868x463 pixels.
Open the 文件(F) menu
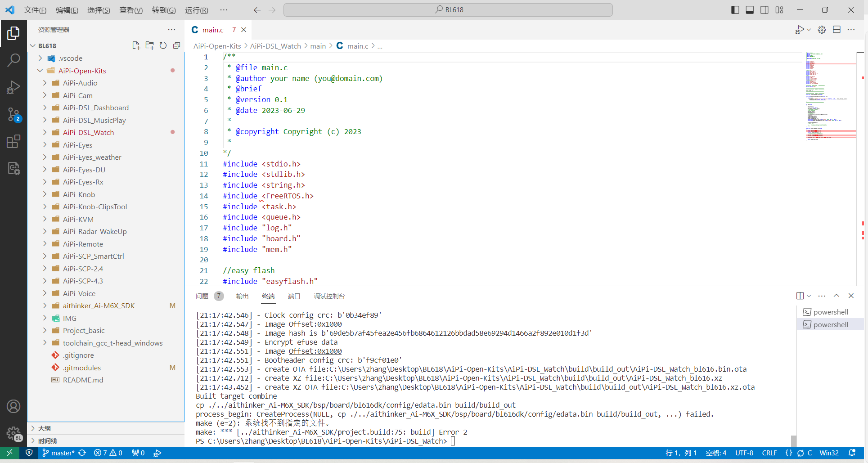[x=35, y=10]
